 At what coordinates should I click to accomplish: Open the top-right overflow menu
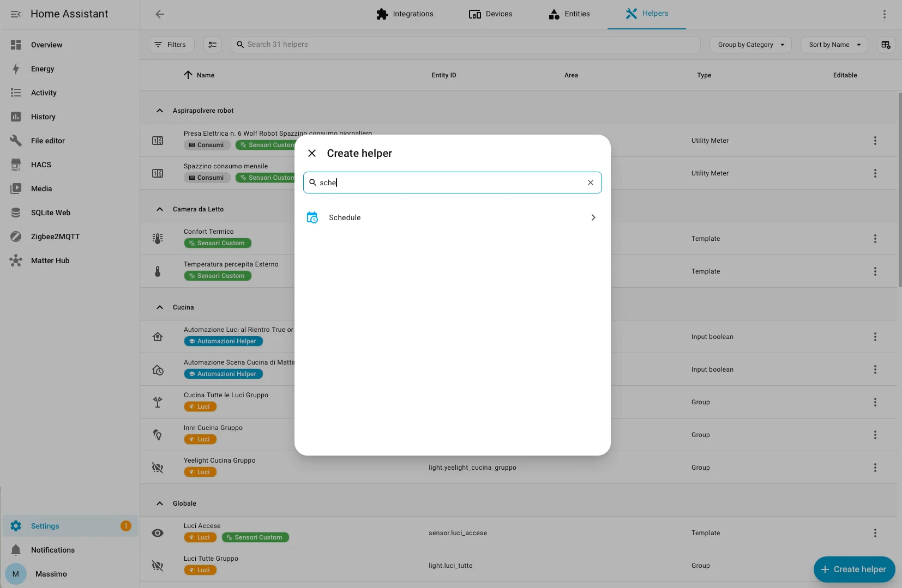(x=885, y=14)
